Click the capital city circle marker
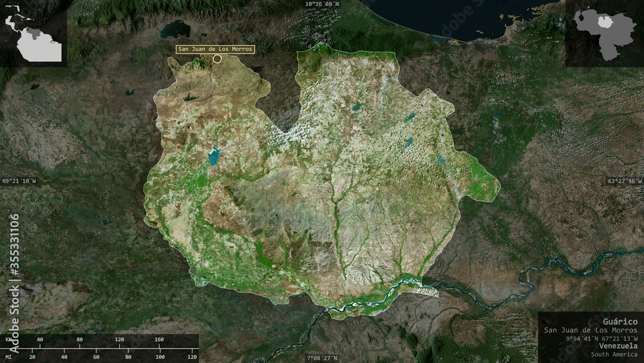Screen dimensions: 644x363 [x=217, y=59]
